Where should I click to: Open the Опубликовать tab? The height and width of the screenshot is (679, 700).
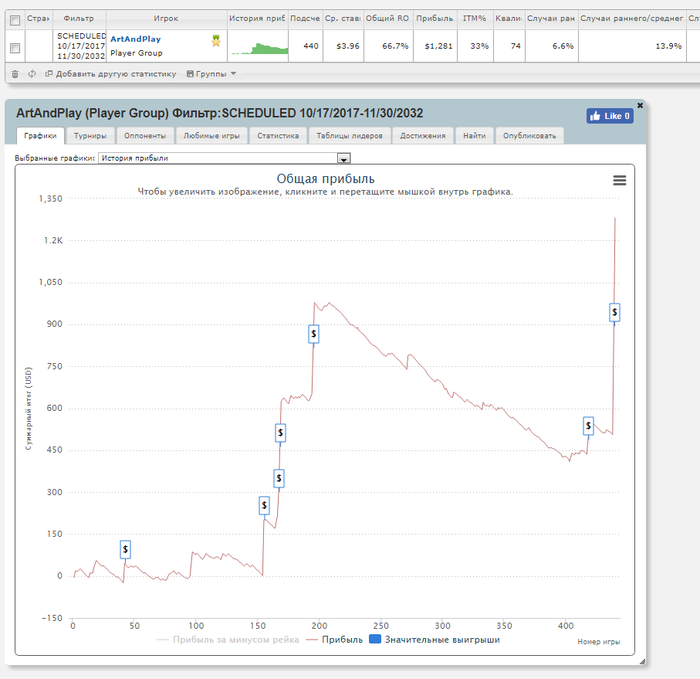529,136
